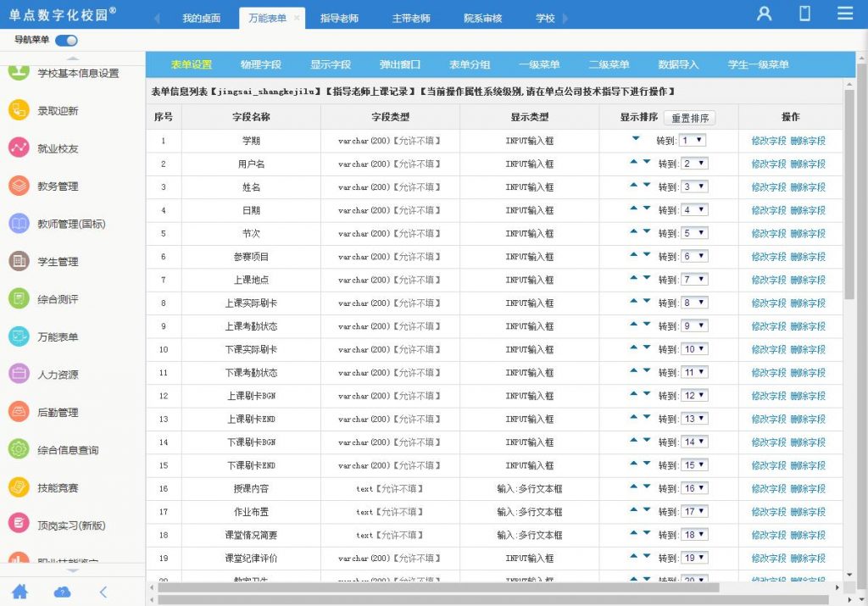Click 删除字段 for 下课实际刷卡 row
This screenshot has height=606, width=868.
point(808,350)
